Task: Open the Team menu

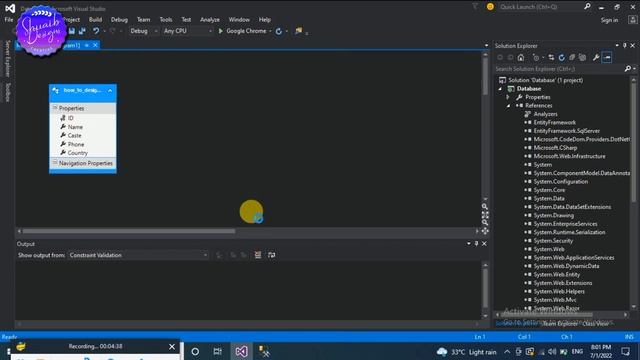Action: point(143,20)
